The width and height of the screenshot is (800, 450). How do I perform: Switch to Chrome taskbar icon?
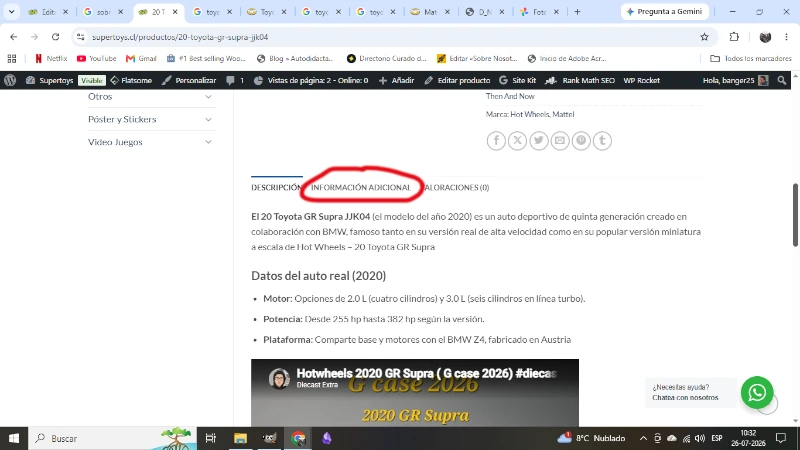point(298,438)
